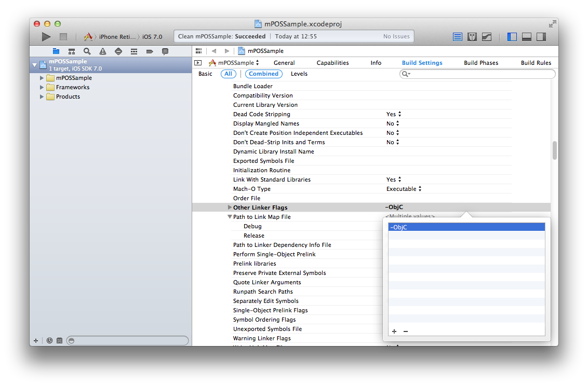This screenshot has width=588, height=387.
Task: Open the Symbol navigator
Action: click(x=72, y=51)
